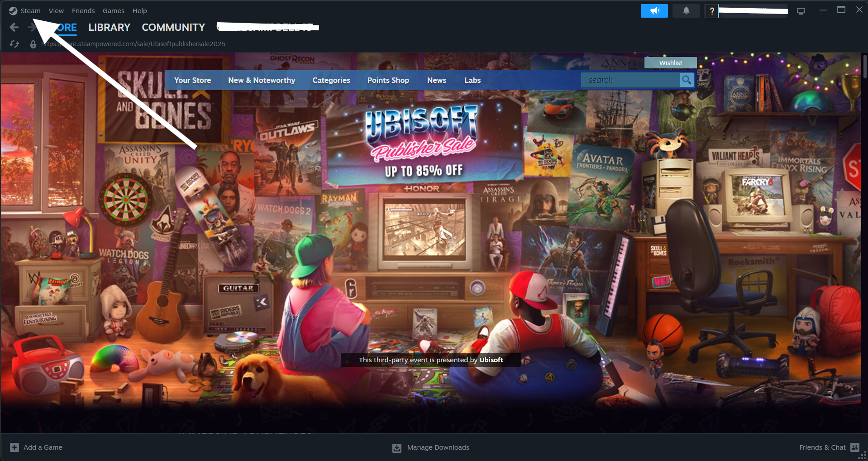Click the download tray icon
This screenshot has height=461, width=868.
coord(397,448)
